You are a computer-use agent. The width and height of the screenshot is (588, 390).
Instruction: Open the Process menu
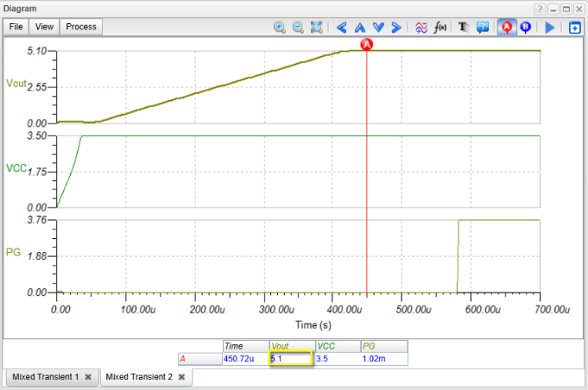tap(81, 27)
